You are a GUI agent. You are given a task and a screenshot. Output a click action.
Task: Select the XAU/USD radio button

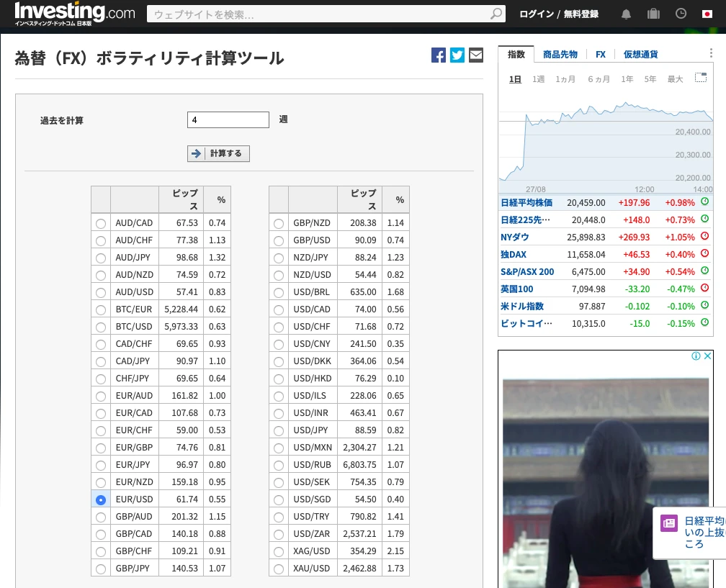tap(279, 569)
